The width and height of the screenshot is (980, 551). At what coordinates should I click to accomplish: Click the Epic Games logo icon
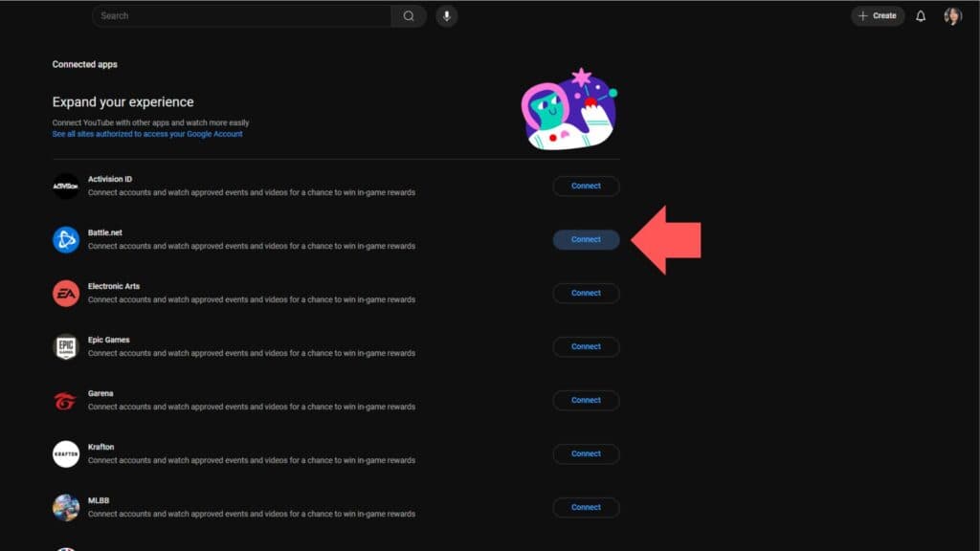pos(66,345)
